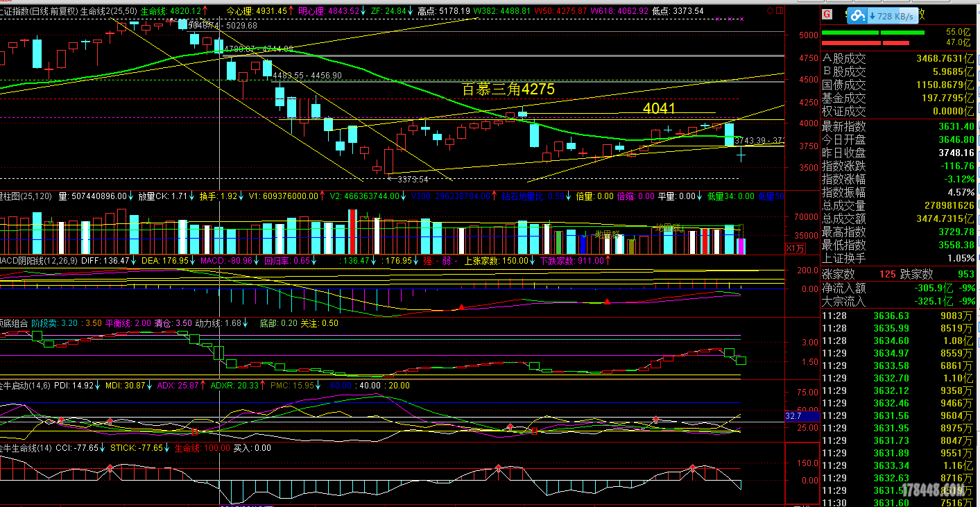The image size is (980, 507).
Task: Click the 728 KB/s download speed indicator
Action: [x=891, y=16]
